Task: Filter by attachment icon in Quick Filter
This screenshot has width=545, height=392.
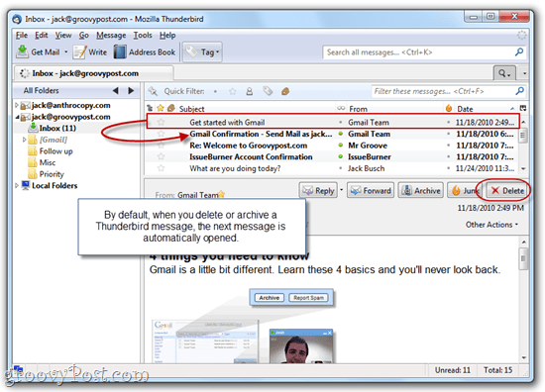Action: coord(285,91)
